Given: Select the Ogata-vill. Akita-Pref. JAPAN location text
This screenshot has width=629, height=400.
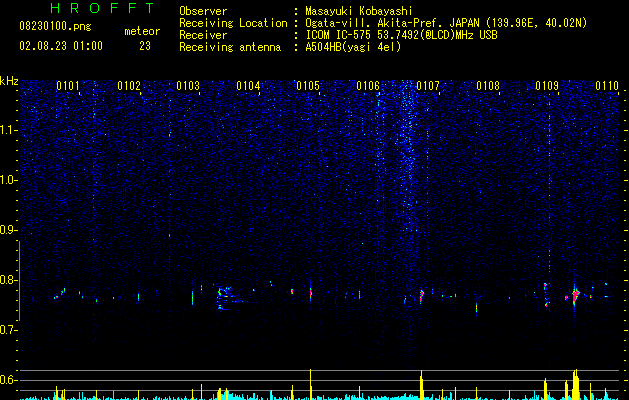Looking at the screenshot, I should click(446, 23).
